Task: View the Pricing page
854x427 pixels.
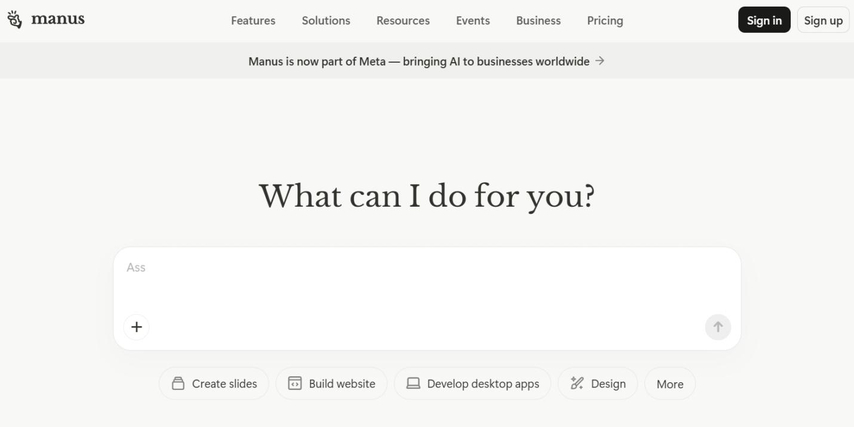Action: pos(605,21)
